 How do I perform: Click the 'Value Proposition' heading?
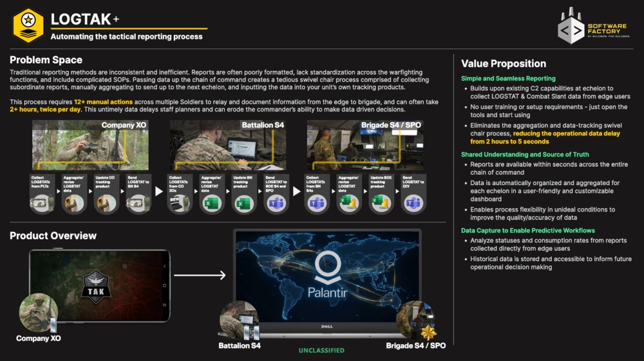[504, 64]
